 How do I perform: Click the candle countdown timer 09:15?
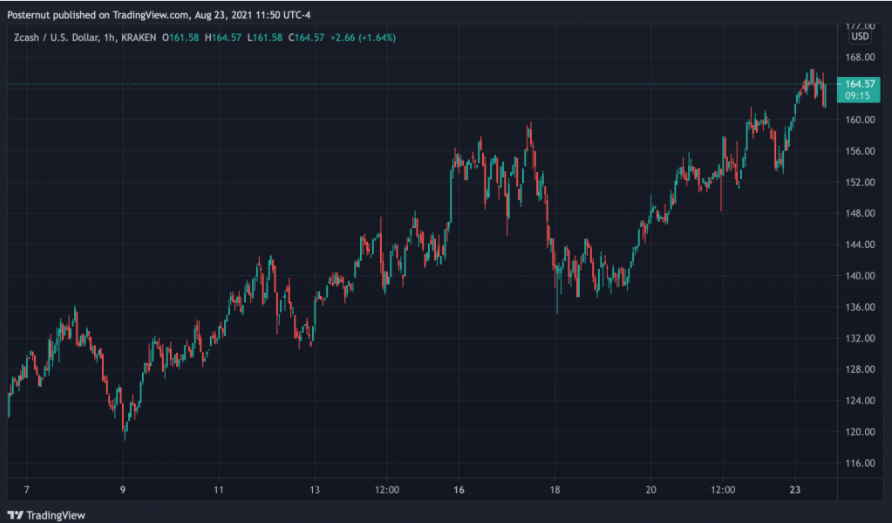coord(857,96)
